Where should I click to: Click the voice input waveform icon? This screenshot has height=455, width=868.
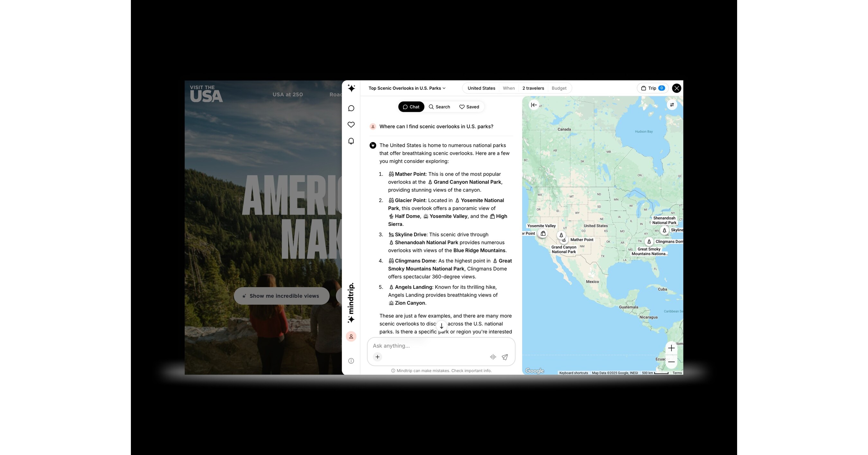pyautogui.click(x=493, y=357)
